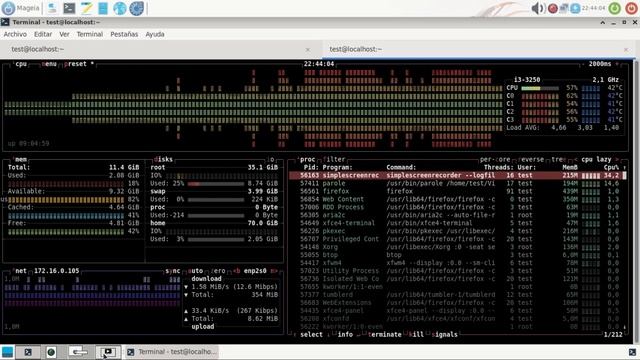Open the Archivo menu
The image size is (640, 360).
(15, 34)
